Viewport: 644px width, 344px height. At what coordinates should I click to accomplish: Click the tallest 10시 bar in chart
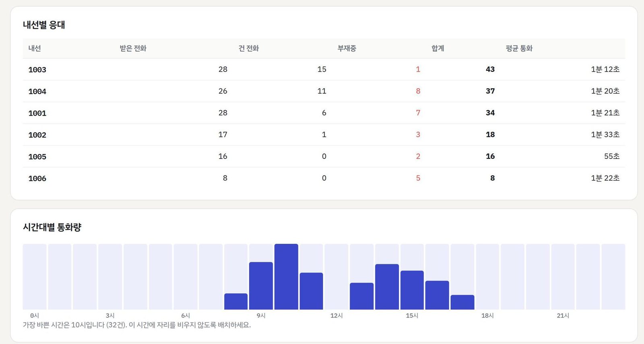point(286,276)
